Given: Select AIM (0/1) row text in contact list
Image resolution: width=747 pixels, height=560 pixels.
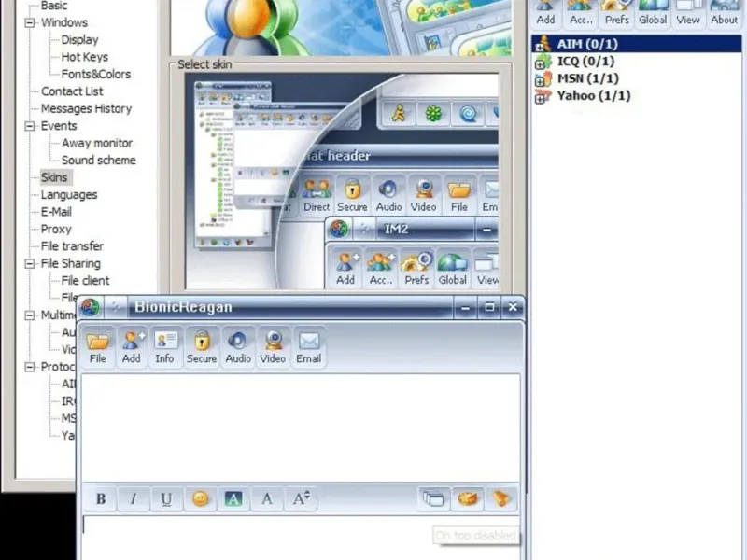Looking at the screenshot, I should 587,44.
